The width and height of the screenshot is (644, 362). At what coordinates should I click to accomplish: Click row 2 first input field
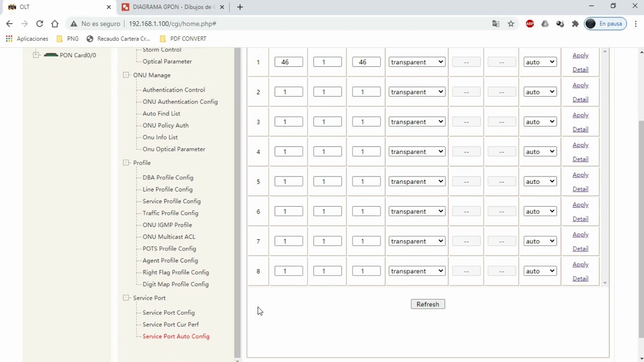(289, 92)
